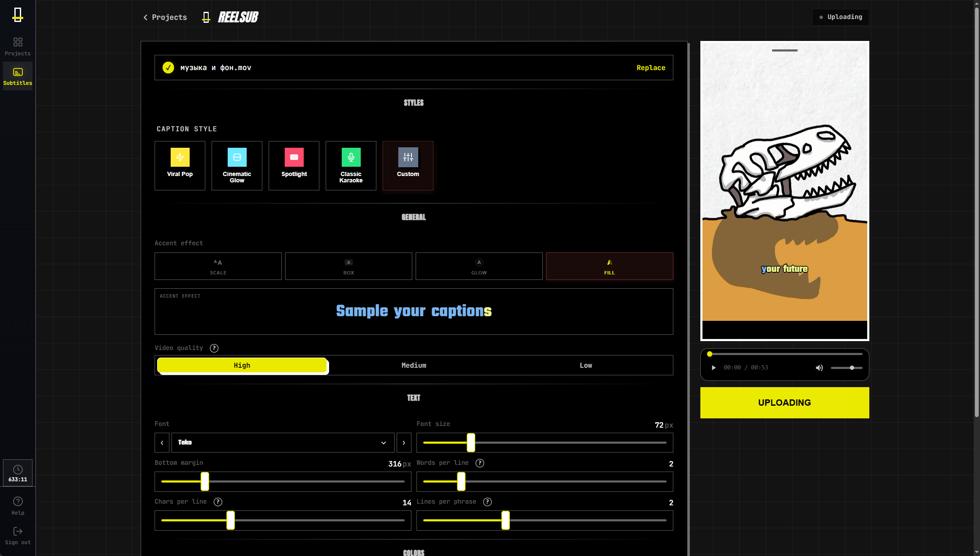Open Help in the sidebar

pos(18,506)
